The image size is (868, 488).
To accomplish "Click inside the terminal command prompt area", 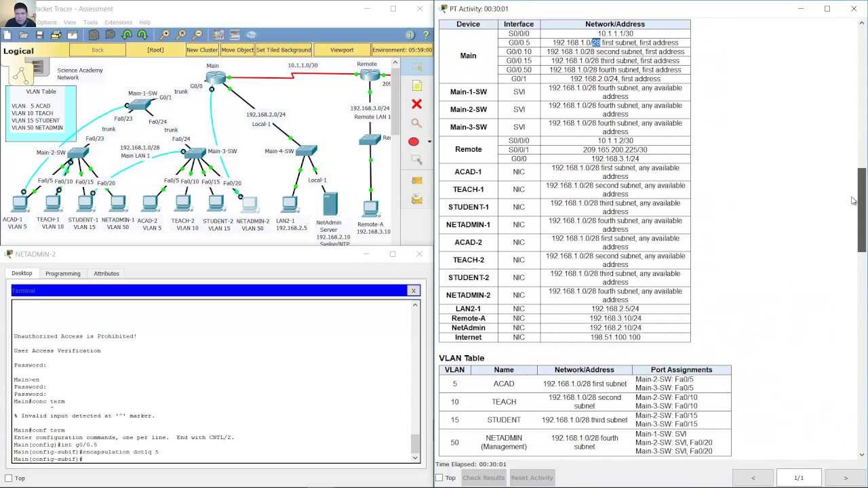I will click(x=211, y=382).
